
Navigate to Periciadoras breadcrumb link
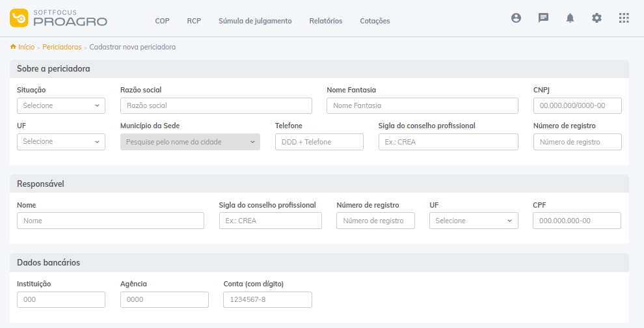coord(62,47)
